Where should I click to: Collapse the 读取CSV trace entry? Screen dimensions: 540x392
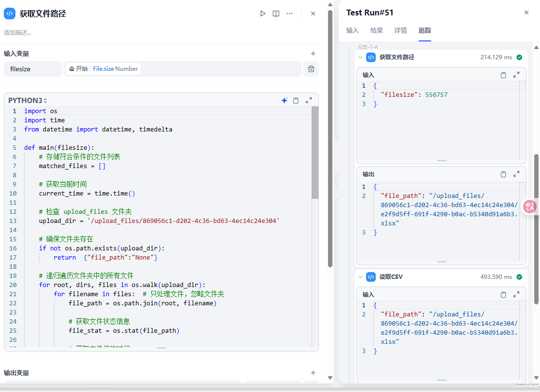point(360,277)
